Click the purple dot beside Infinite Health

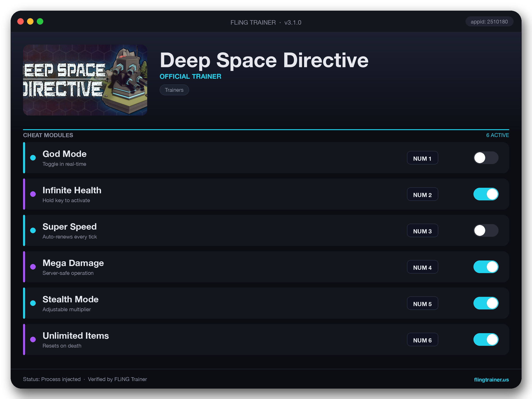(x=33, y=194)
